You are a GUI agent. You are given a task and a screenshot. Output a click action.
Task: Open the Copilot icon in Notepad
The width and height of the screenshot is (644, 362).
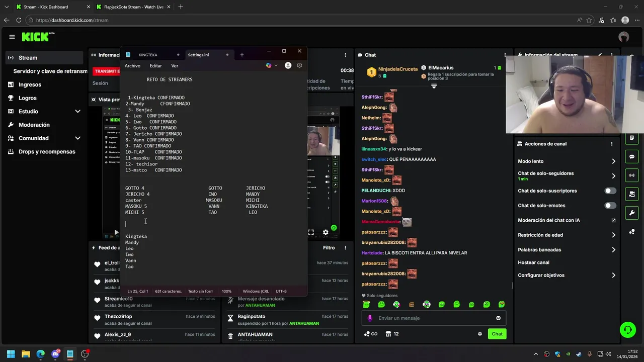(269, 65)
